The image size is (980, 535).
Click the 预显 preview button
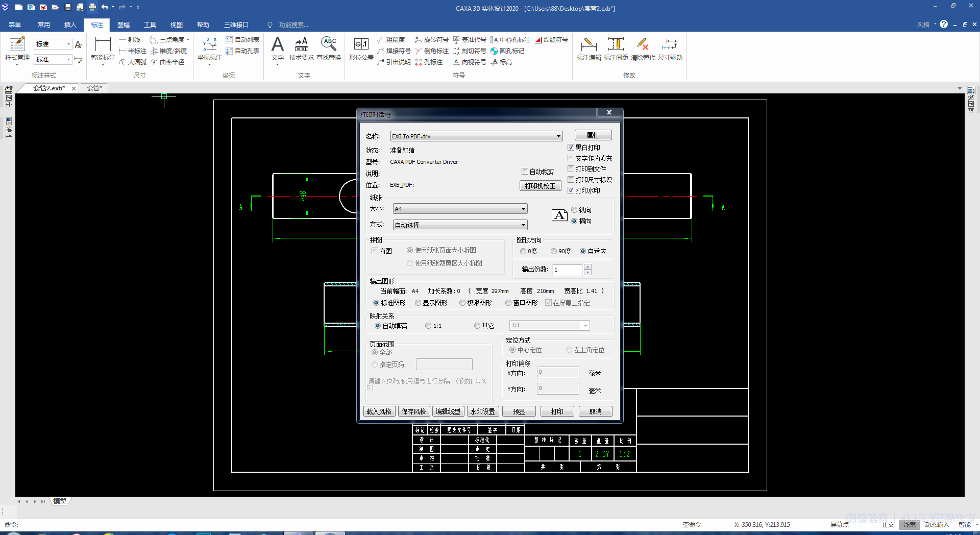tap(519, 411)
